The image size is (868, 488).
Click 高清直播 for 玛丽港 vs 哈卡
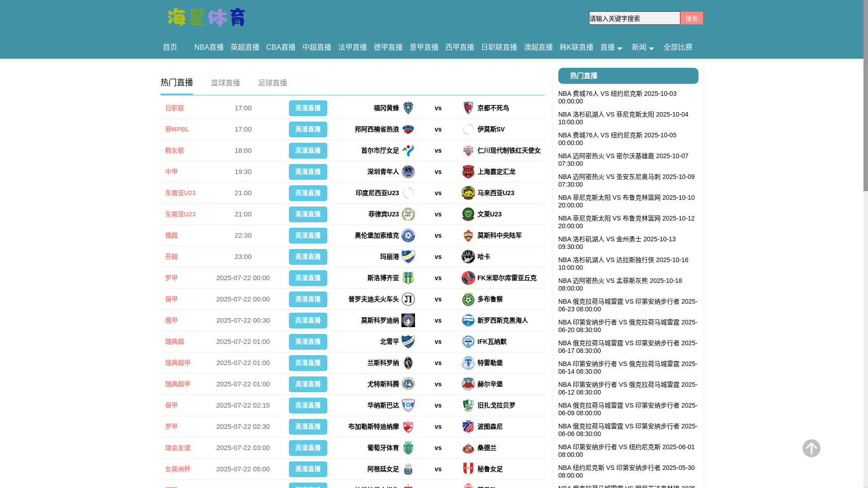pos(308,257)
